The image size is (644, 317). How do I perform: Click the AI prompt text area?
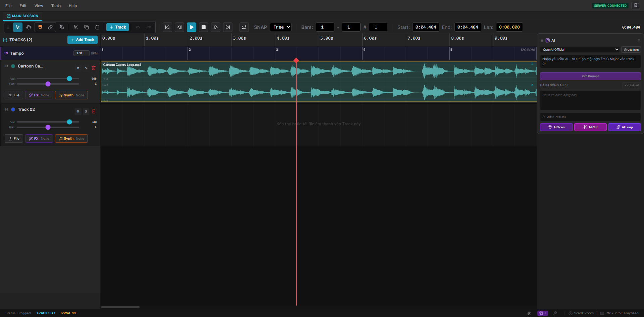590,61
